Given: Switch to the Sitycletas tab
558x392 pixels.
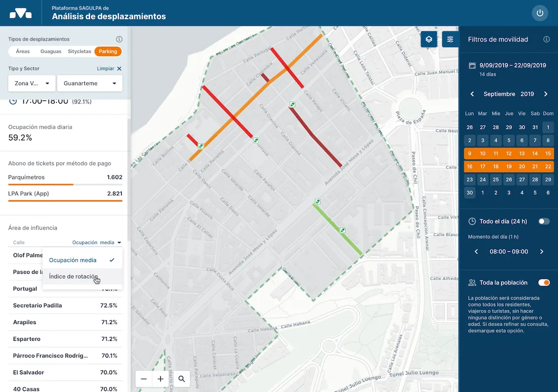Looking at the screenshot, I should pyautogui.click(x=80, y=51).
